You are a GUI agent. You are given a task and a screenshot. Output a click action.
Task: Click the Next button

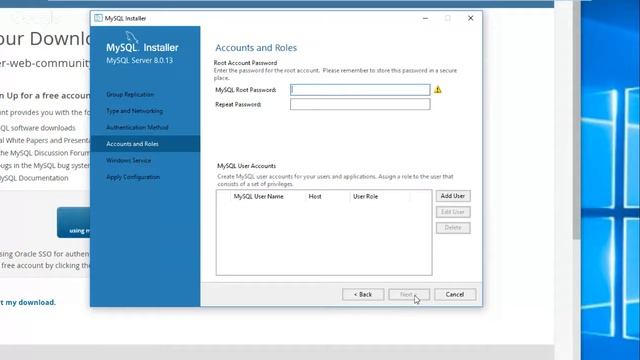(409, 294)
